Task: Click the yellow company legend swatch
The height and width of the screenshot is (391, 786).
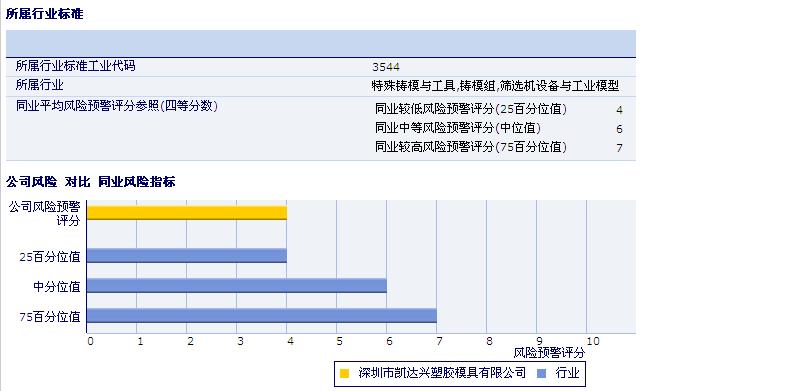Action: [344, 373]
